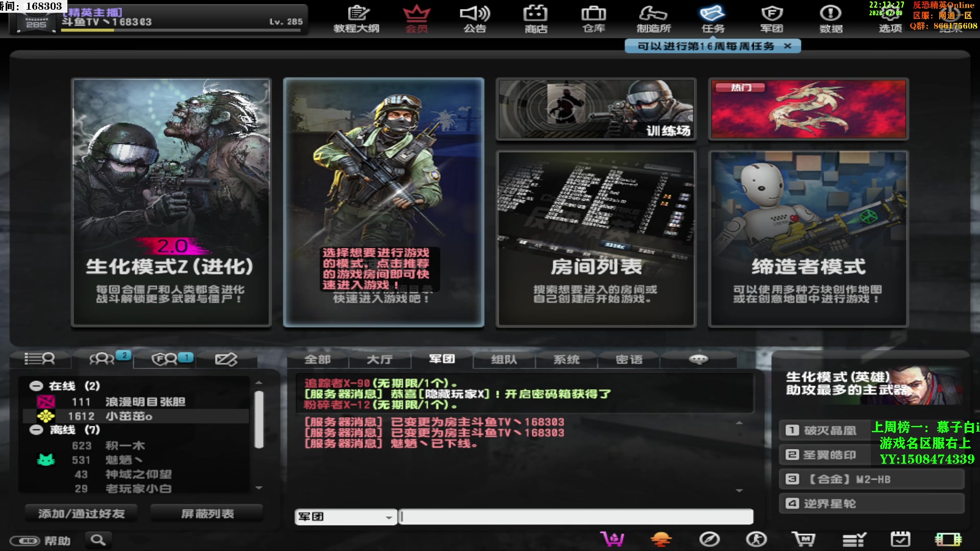Viewport: 980px width, 551px height.
Task: Click chat log scroll down arrow
Action: [x=739, y=491]
